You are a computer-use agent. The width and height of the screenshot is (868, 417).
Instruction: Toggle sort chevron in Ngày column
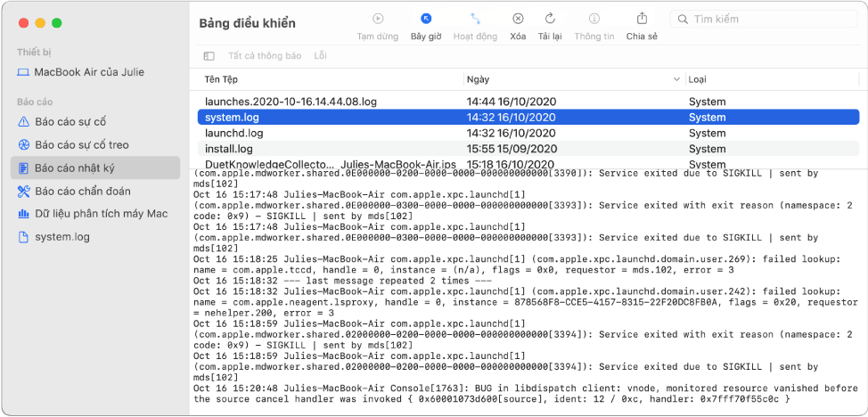[676, 79]
